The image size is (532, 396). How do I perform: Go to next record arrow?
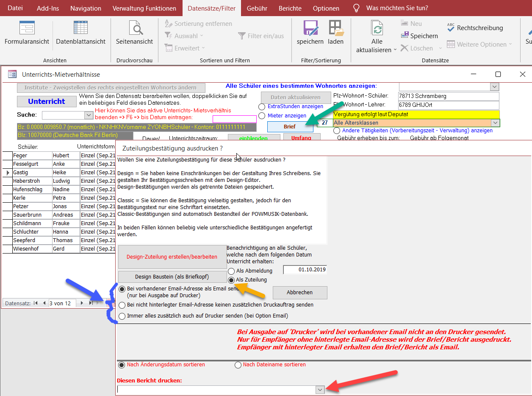[x=82, y=303]
